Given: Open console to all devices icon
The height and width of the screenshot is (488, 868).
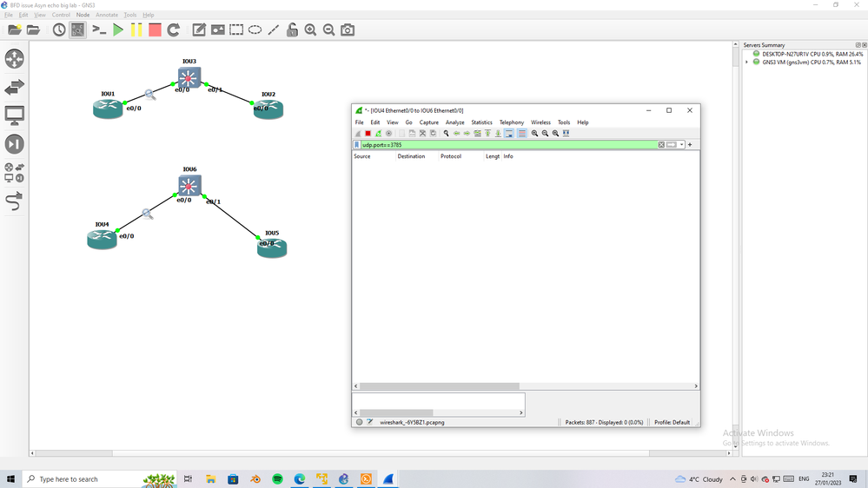Looking at the screenshot, I should [x=98, y=30].
